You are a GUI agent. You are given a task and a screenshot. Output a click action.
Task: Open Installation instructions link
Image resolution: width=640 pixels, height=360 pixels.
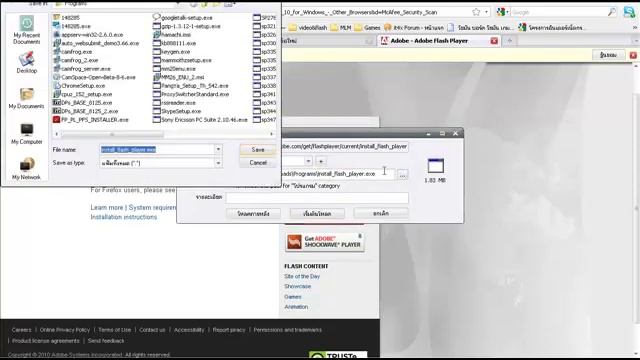(x=124, y=217)
